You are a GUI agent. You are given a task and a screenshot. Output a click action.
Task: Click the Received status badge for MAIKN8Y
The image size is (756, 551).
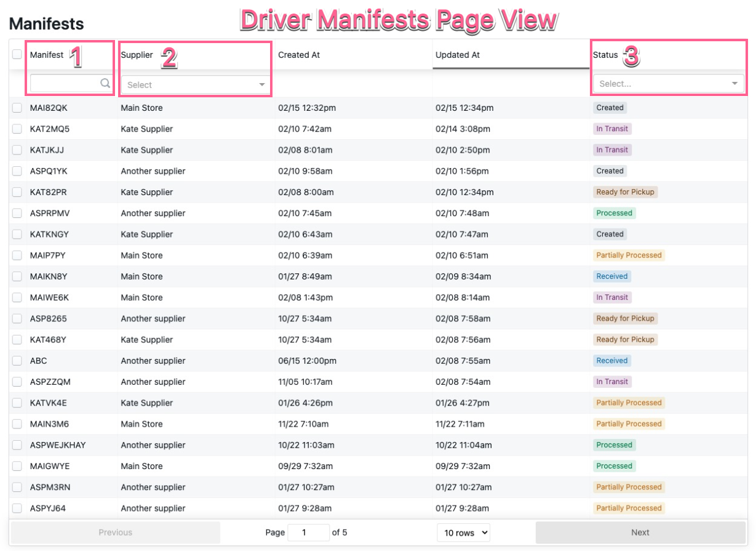(x=611, y=276)
